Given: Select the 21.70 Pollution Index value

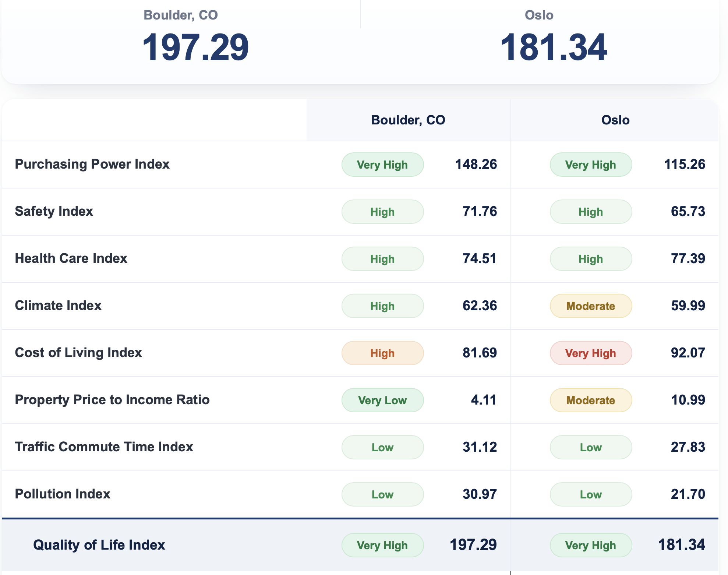Looking at the screenshot, I should click(688, 494).
